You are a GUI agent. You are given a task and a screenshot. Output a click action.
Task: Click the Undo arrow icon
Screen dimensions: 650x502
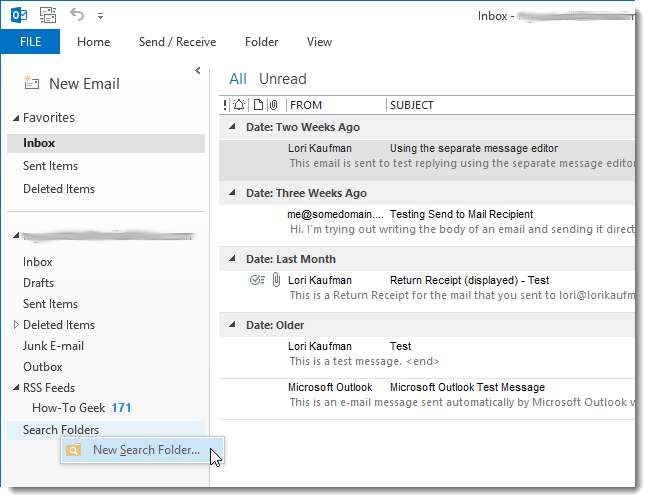(x=77, y=15)
